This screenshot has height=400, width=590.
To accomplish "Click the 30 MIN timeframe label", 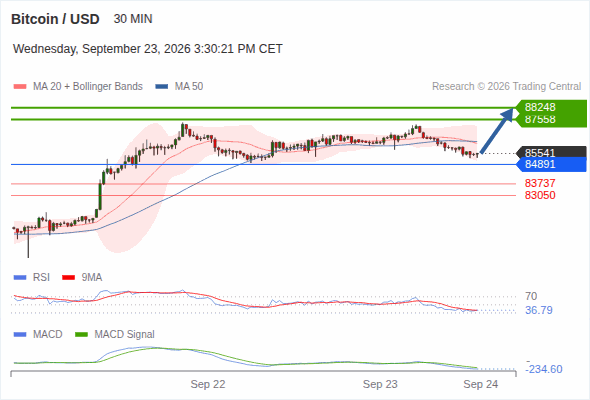I will [133, 19].
